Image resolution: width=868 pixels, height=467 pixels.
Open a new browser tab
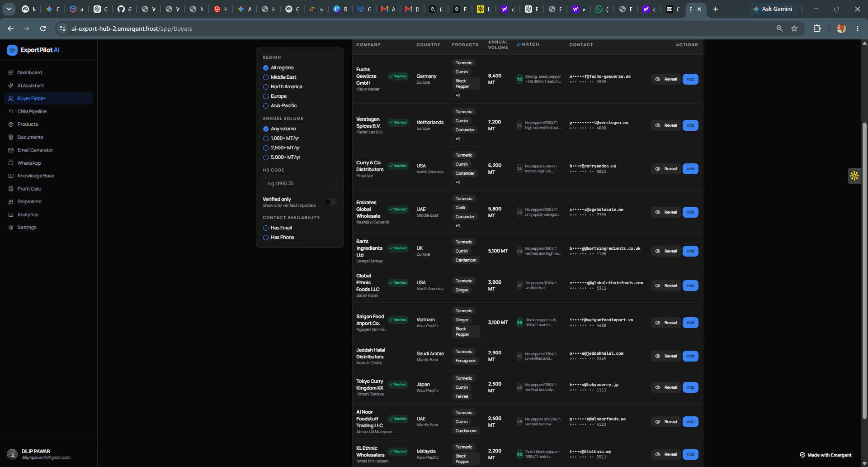(716, 9)
